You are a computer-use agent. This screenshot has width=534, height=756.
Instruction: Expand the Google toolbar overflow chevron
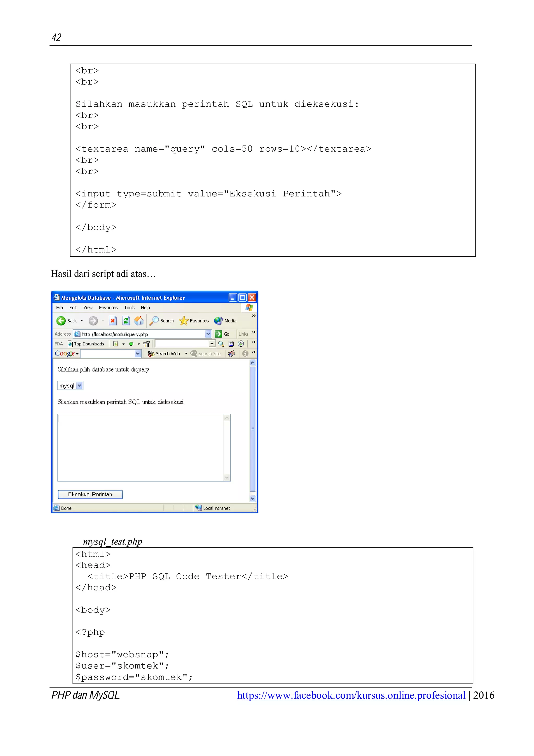pos(254,352)
